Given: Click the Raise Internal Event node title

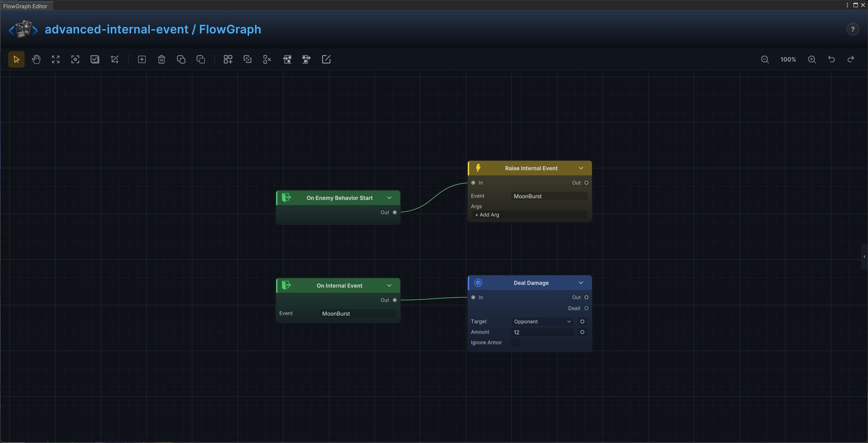Looking at the screenshot, I should pyautogui.click(x=531, y=169).
